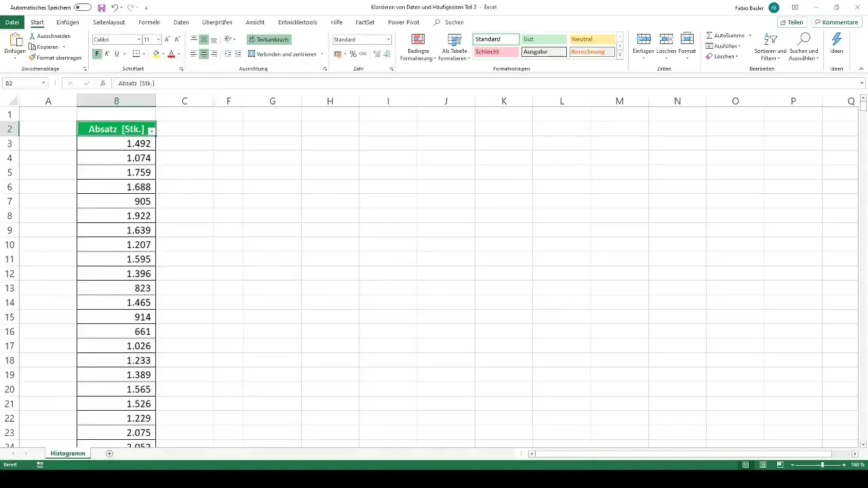Viewport: 868px width, 488px height.
Task: Apply percent style format
Action: [353, 54]
